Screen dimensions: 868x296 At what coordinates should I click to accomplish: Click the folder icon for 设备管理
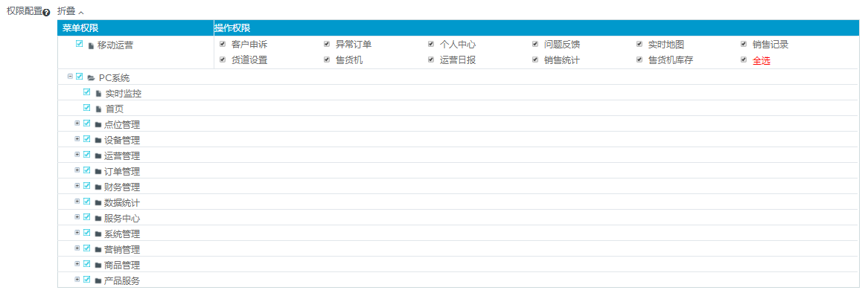click(98, 141)
